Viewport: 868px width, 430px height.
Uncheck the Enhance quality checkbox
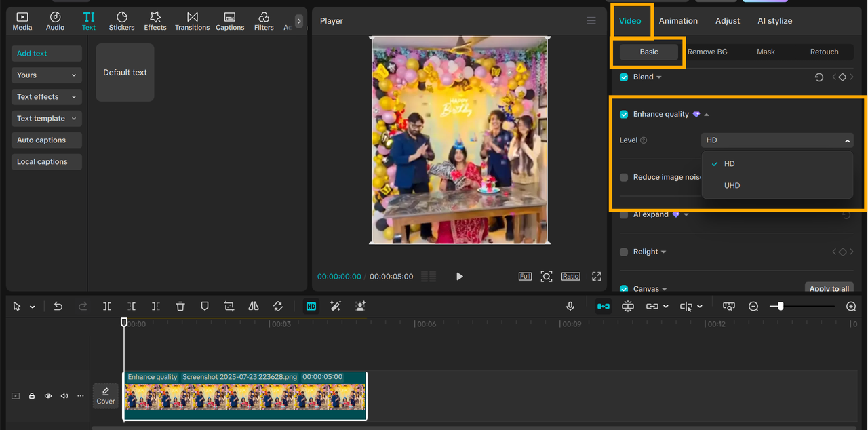click(x=624, y=115)
